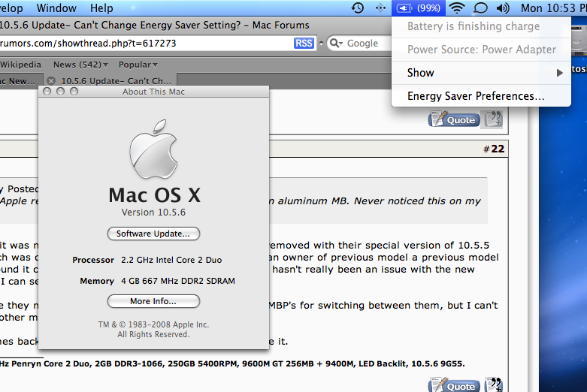The height and width of the screenshot is (392, 587).
Task: Click the top Quote button
Action: (454, 120)
